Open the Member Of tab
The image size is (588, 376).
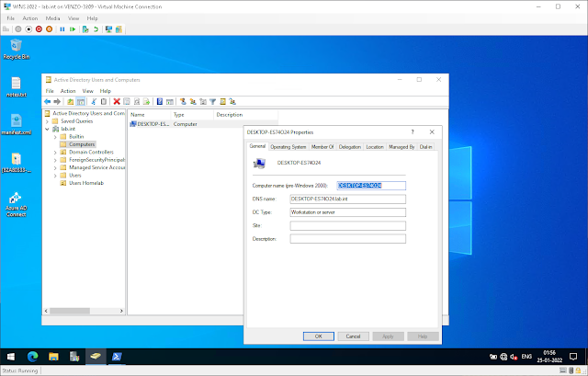(322, 147)
